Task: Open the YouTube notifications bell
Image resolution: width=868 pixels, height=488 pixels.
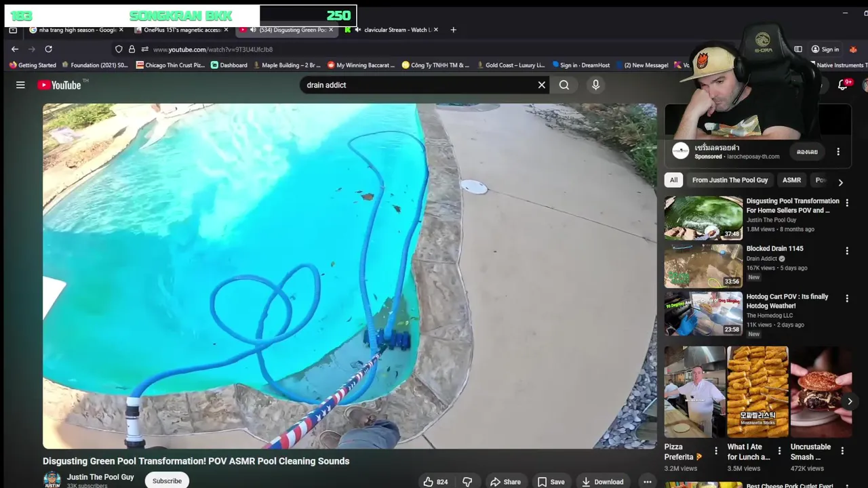Action: [x=843, y=85]
